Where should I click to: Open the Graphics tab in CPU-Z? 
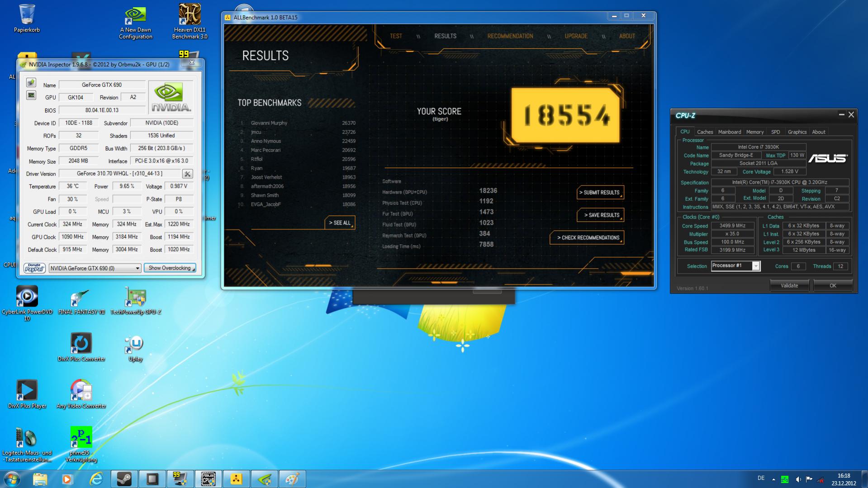point(797,132)
